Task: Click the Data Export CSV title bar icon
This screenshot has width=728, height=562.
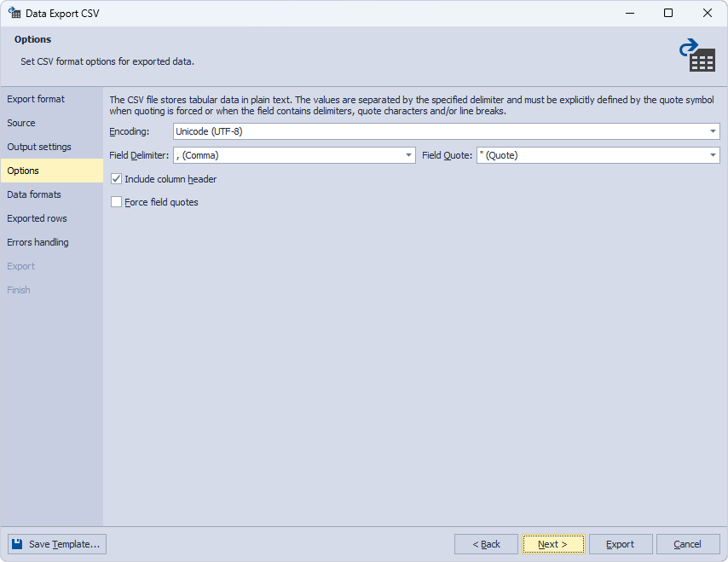Action: pos(14,13)
